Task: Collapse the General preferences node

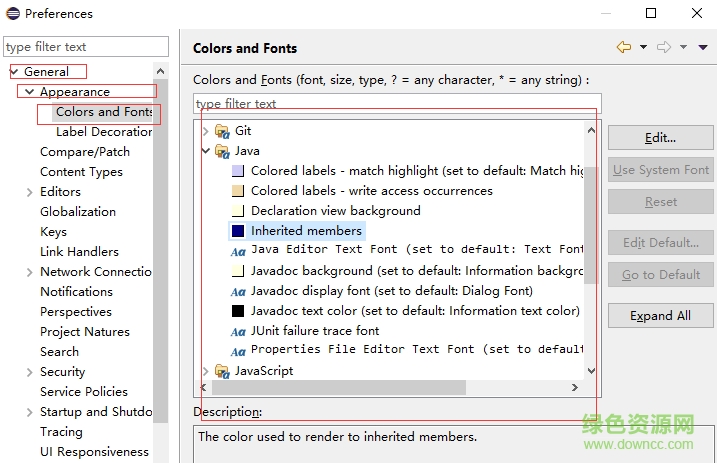Action: tap(14, 72)
